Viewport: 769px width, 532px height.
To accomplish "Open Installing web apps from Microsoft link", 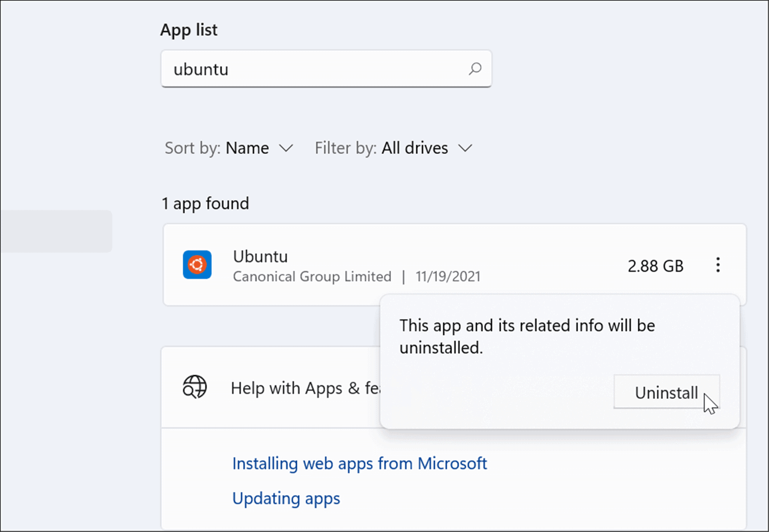I will (x=360, y=464).
